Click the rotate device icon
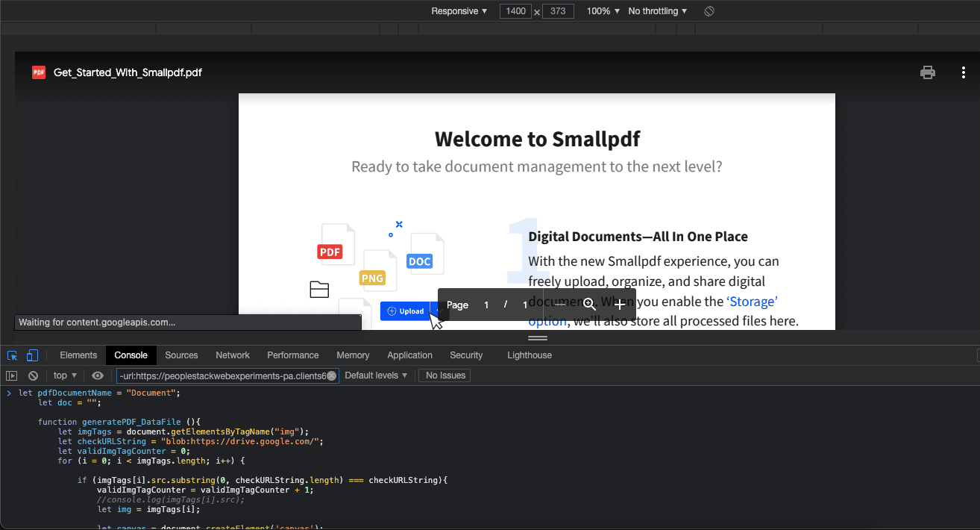 click(709, 11)
